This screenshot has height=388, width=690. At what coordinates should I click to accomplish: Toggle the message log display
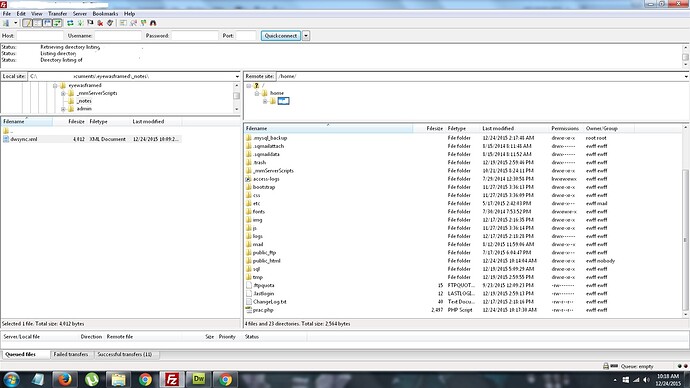[27, 23]
